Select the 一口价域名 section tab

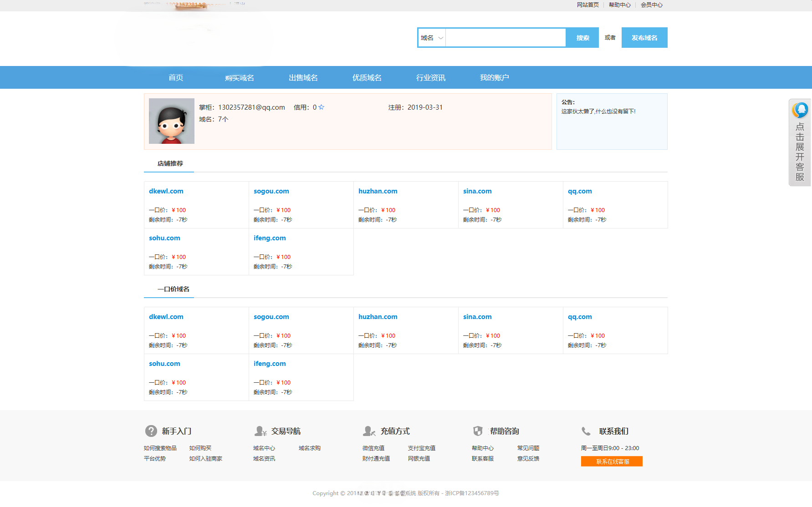pyautogui.click(x=174, y=289)
